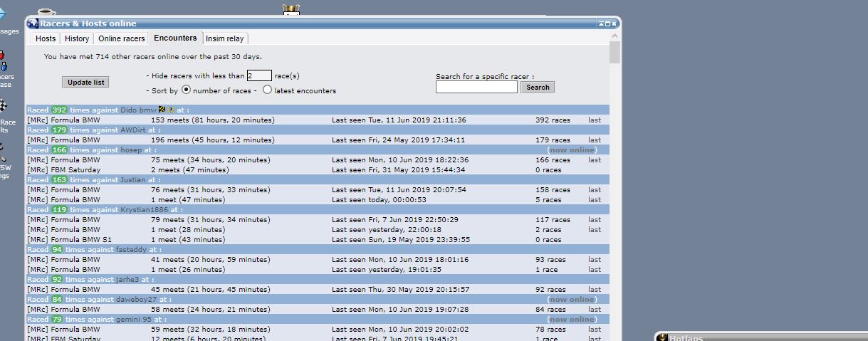Open racer gemini 95's profile link
The height and width of the screenshot is (341, 868).
point(135,319)
